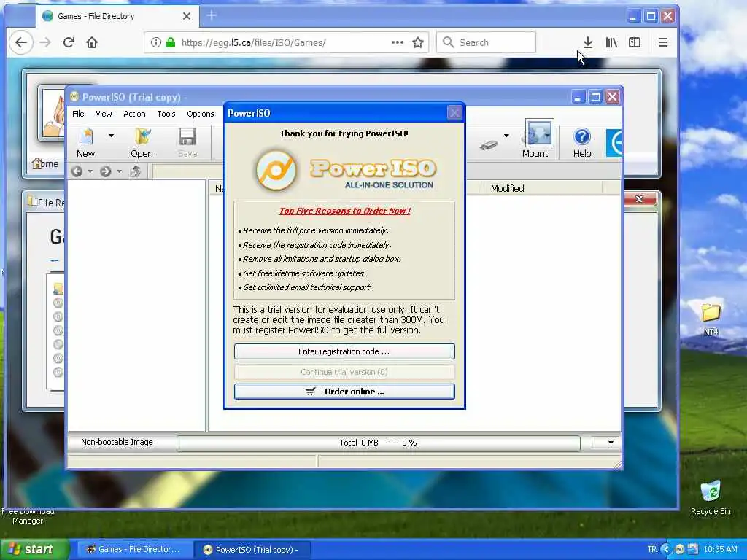The image size is (747, 560).
Task: Open the Firefox Library icon
Action: [611, 42]
